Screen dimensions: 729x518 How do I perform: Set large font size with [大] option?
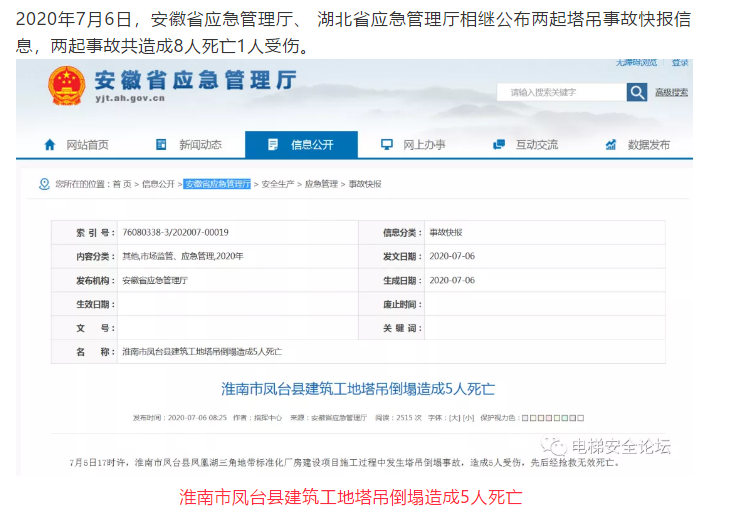click(454, 417)
